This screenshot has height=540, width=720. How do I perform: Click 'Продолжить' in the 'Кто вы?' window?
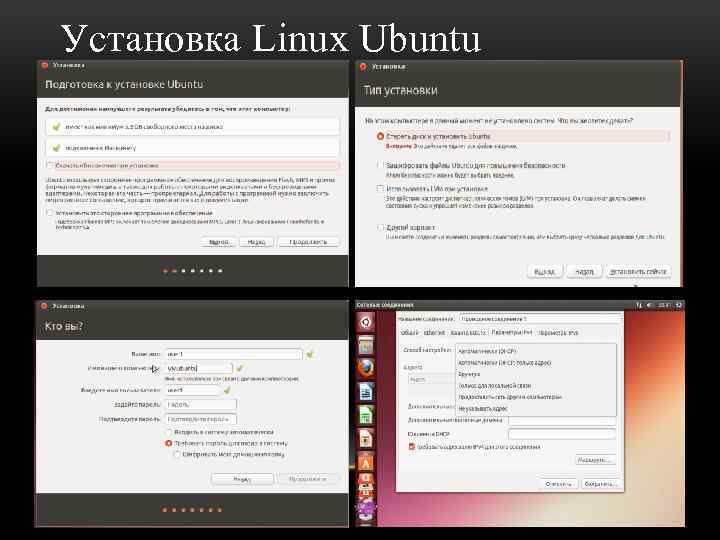pyautogui.click(x=308, y=479)
